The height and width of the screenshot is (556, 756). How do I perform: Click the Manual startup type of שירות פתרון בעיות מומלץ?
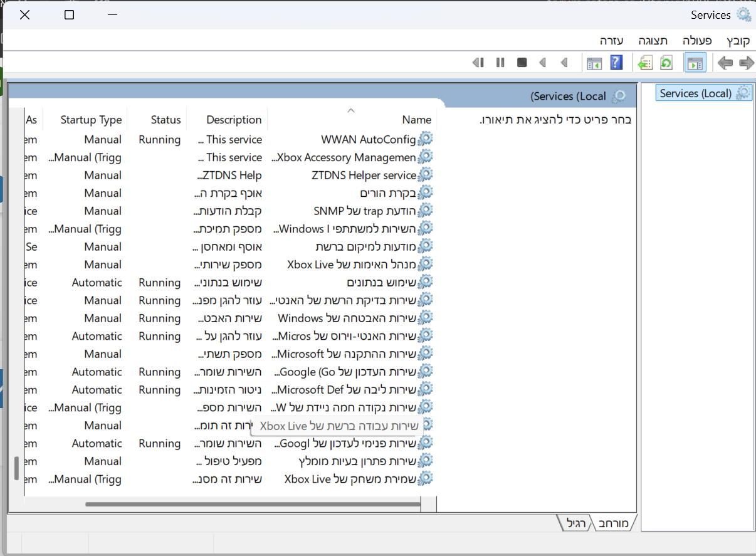pyautogui.click(x=103, y=461)
